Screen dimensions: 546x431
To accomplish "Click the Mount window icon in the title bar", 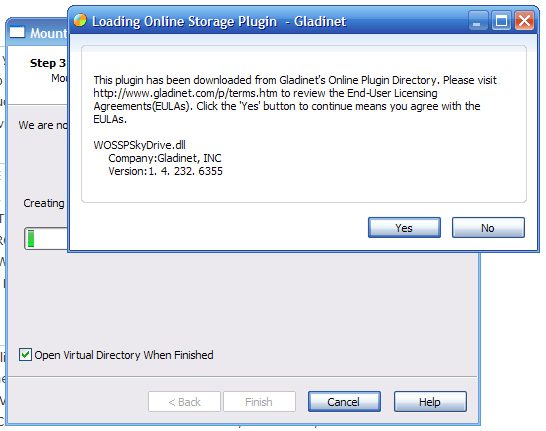I will coord(17,33).
